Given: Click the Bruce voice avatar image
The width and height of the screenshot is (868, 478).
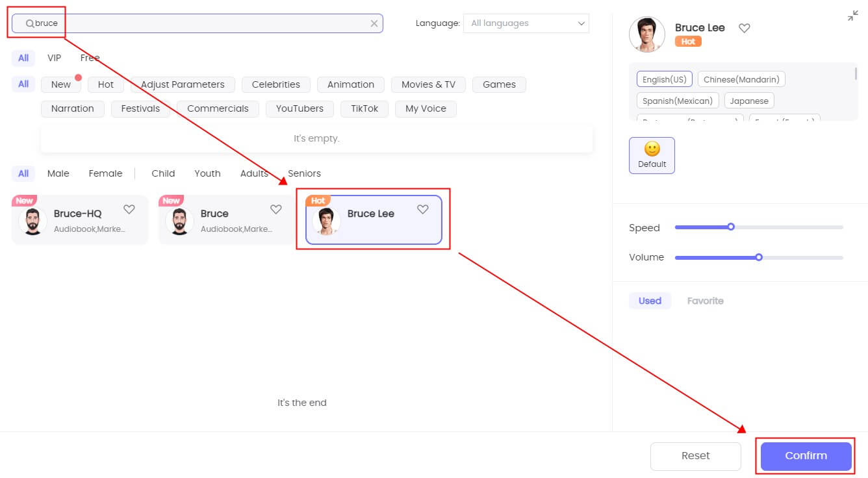Looking at the screenshot, I should tap(179, 221).
